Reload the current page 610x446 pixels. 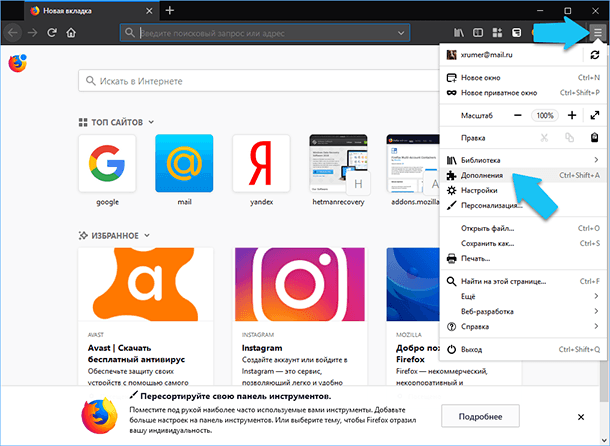52,33
